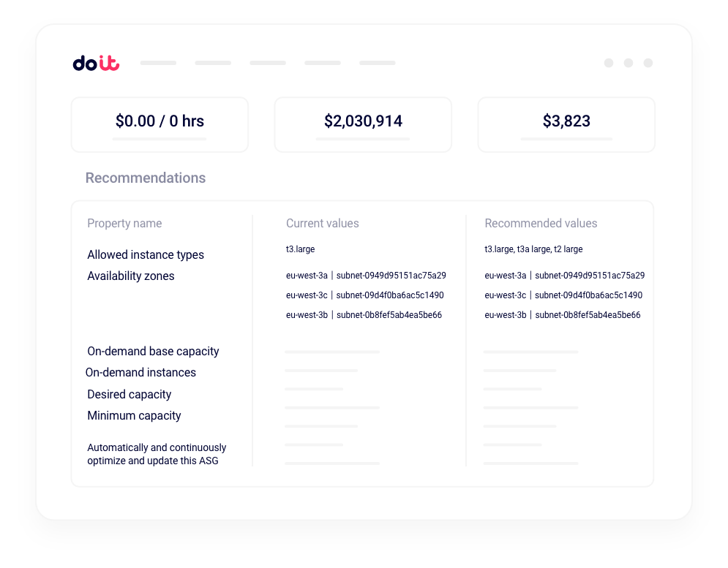Select the Allowed instance types row label
The image size is (728, 568).
tap(146, 255)
